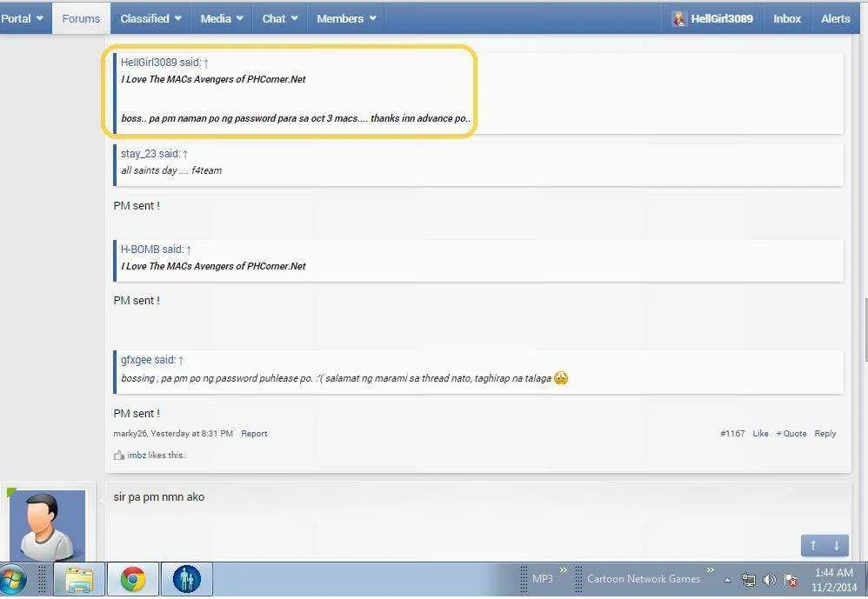Switch to the Forums tab

81,19
